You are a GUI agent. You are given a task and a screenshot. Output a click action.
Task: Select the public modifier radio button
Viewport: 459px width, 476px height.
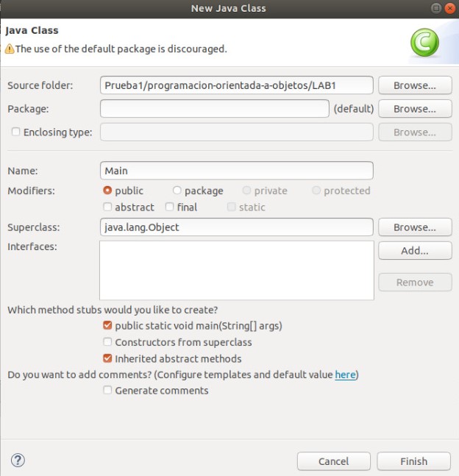[108, 191]
